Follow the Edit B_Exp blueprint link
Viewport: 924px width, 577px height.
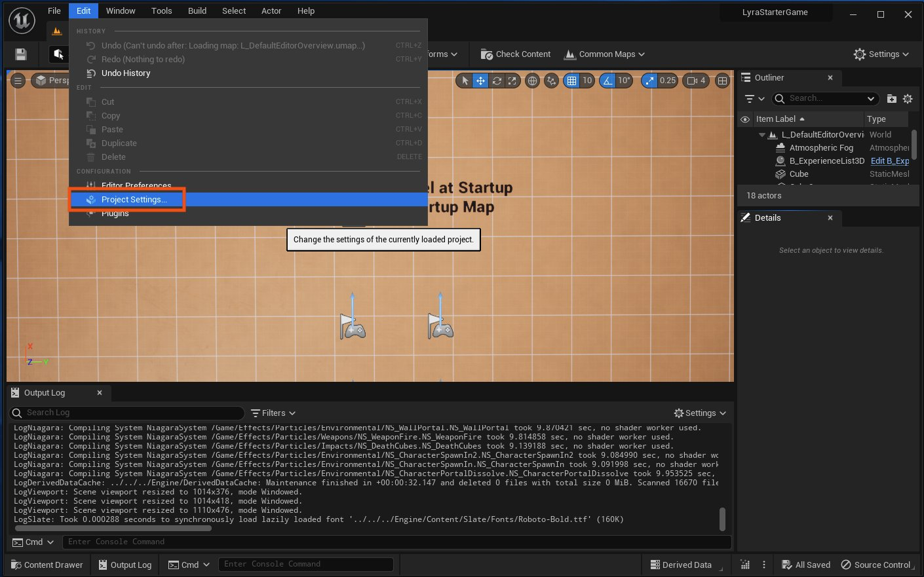[890, 161]
